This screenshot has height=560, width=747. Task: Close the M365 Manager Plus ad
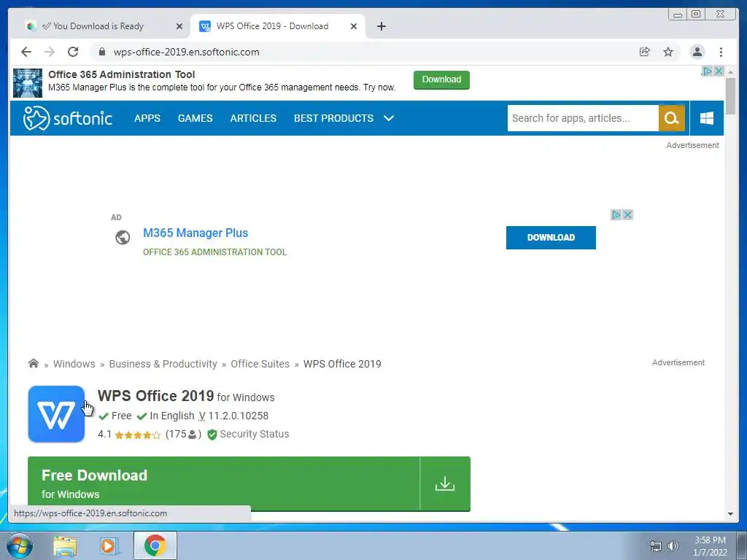[627, 215]
